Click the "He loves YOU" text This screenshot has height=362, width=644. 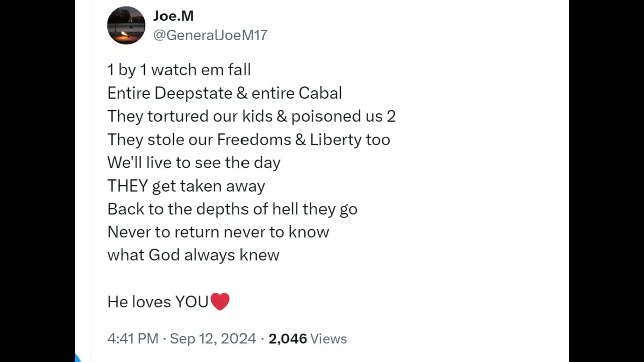(157, 302)
